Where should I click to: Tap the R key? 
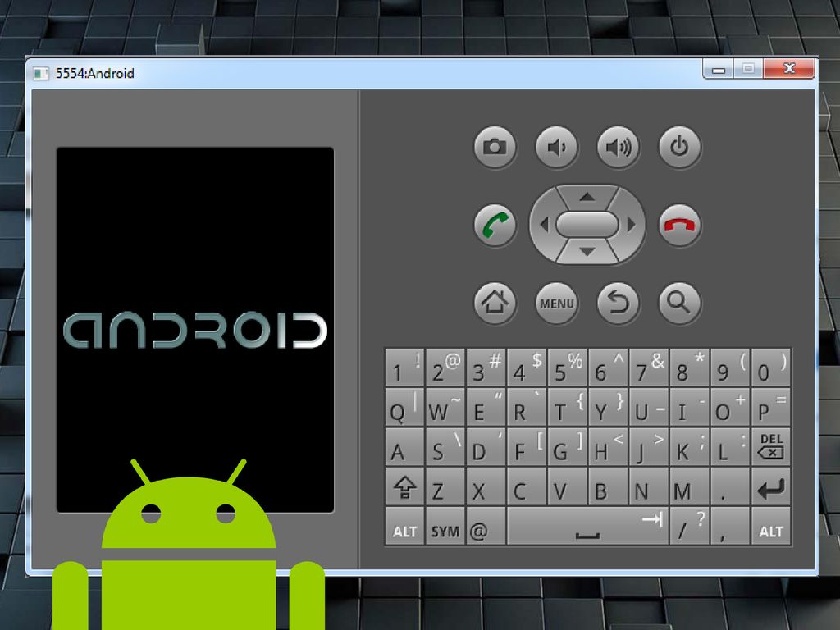527,407
